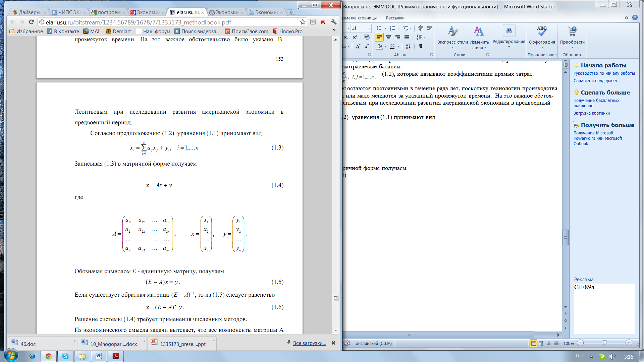Switch to outline view in the Word status bar
644x362 pixels.
pos(549,343)
